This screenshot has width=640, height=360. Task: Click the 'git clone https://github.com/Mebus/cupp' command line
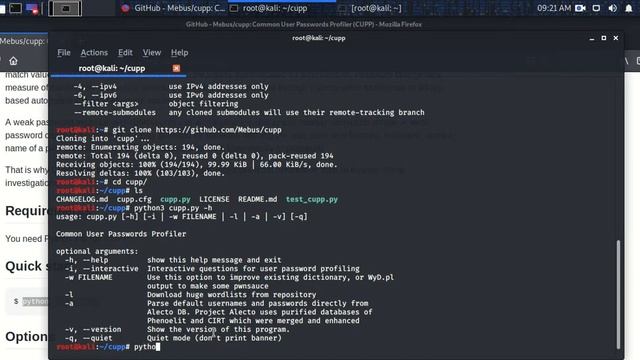[169, 130]
